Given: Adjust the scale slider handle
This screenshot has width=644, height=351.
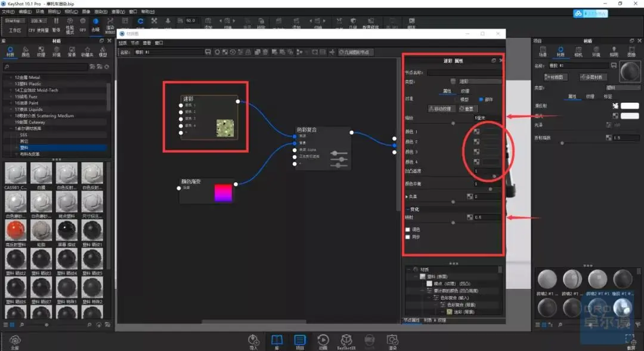Looking at the screenshot, I should coord(453,124).
